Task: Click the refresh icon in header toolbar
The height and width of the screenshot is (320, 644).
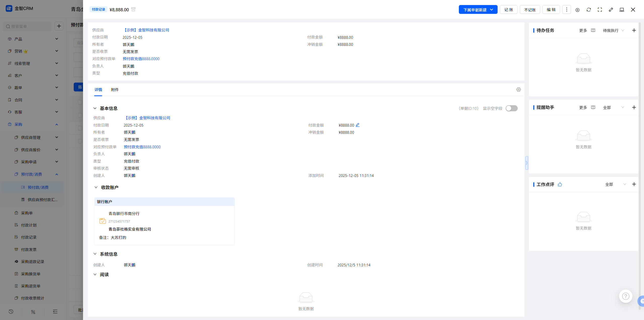Action: (x=588, y=10)
